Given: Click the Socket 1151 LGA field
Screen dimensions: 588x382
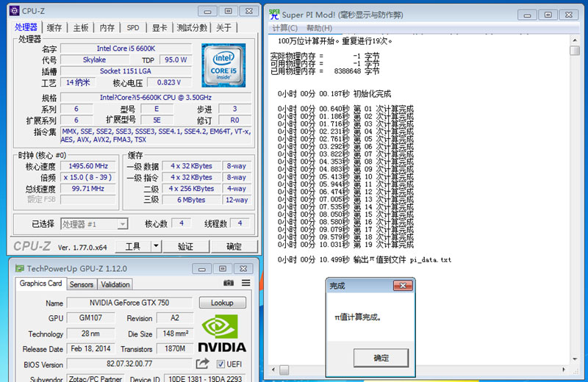Looking at the screenshot, I should pos(126,71).
